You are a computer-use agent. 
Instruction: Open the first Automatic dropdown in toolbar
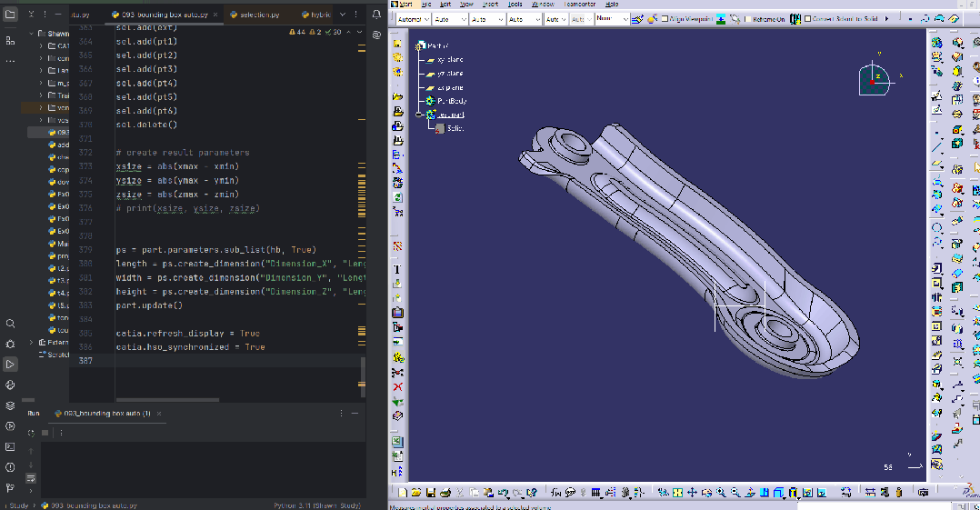[x=412, y=19]
